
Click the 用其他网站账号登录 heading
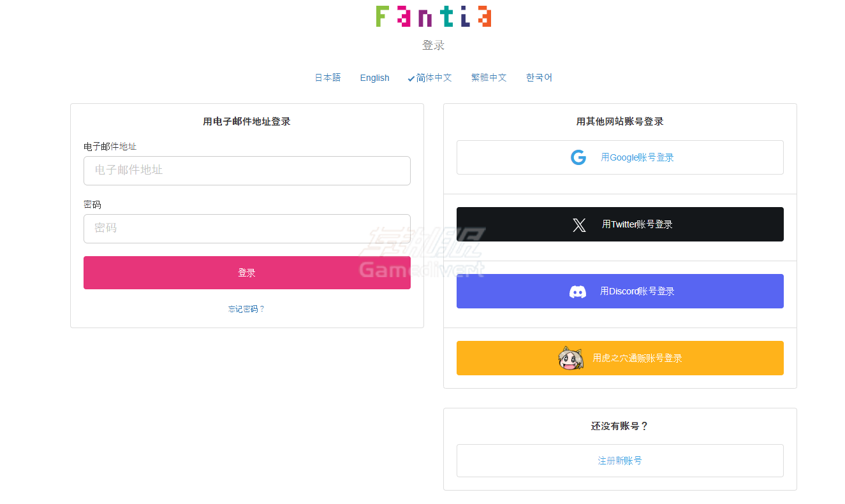point(620,121)
